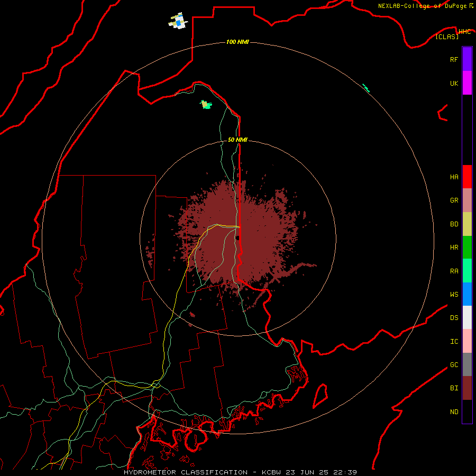Click the HA legend label
476x476 pixels.
click(x=454, y=177)
